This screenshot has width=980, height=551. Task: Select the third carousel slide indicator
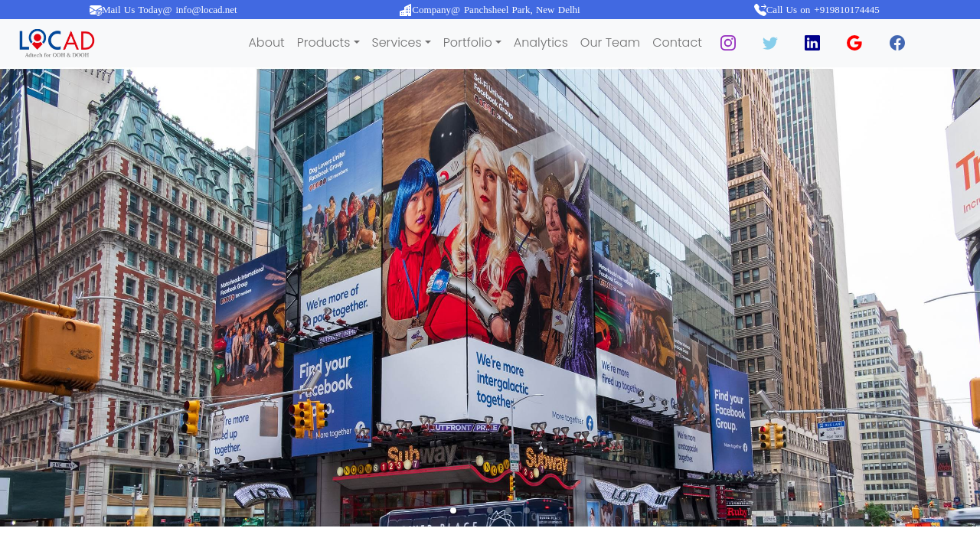[490, 510]
